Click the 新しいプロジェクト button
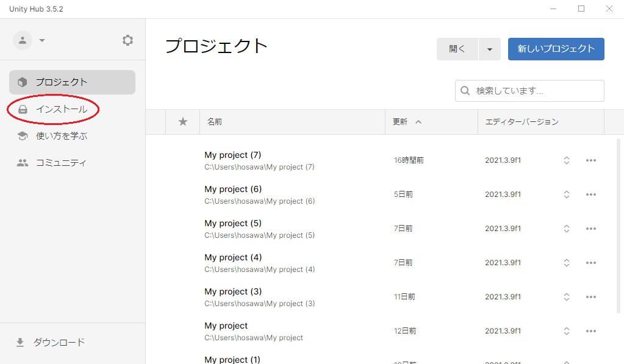Image resolution: width=624 pixels, height=364 pixels. 556,49
